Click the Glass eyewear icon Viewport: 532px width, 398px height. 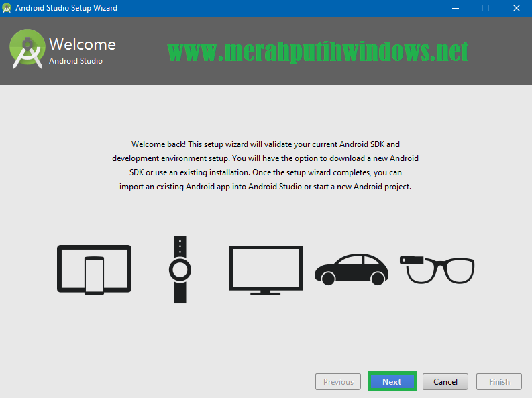coord(437,270)
